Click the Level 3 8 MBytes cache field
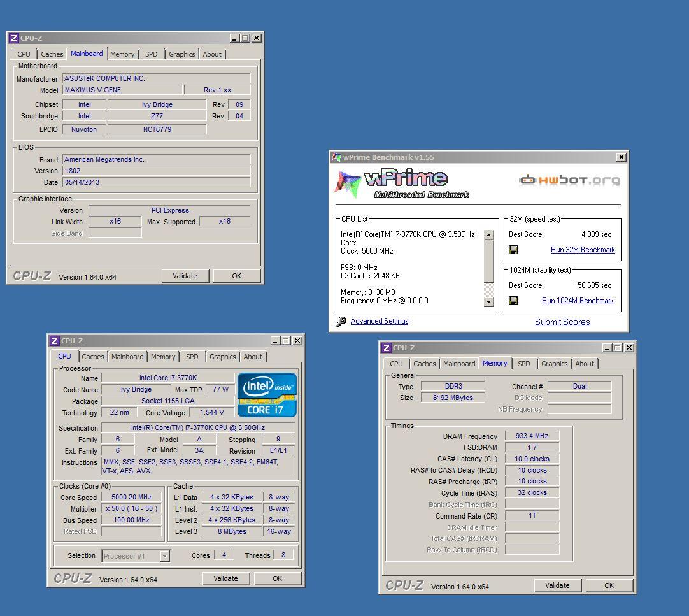Image resolution: width=689 pixels, height=616 pixels. (x=232, y=531)
